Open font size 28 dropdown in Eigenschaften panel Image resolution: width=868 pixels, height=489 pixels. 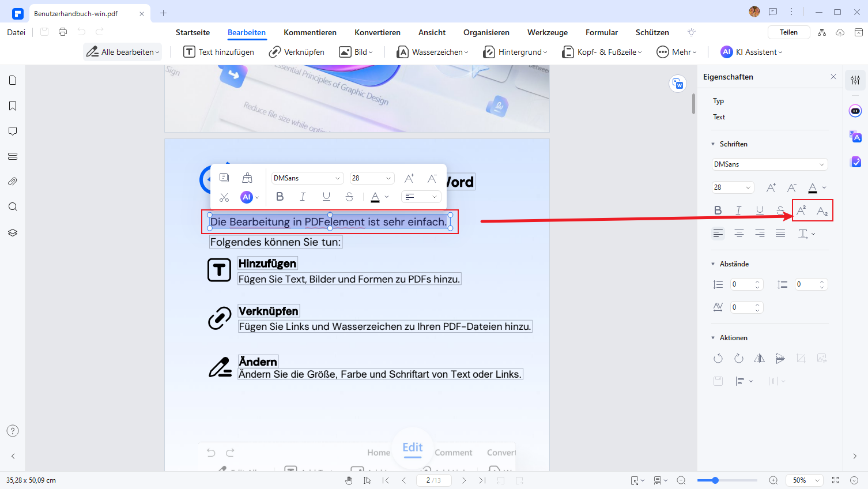(733, 187)
